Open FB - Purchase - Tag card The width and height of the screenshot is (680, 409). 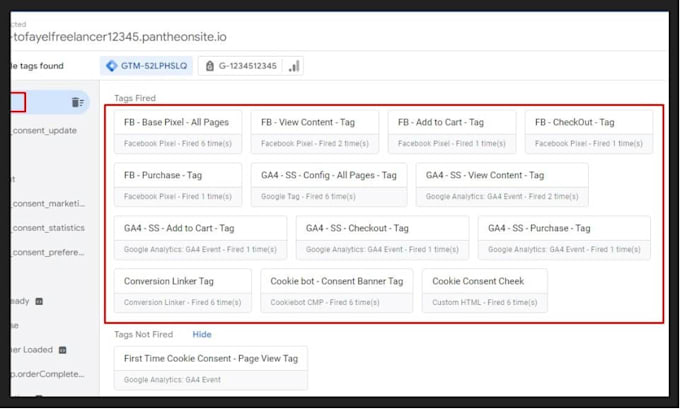tap(178, 185)
